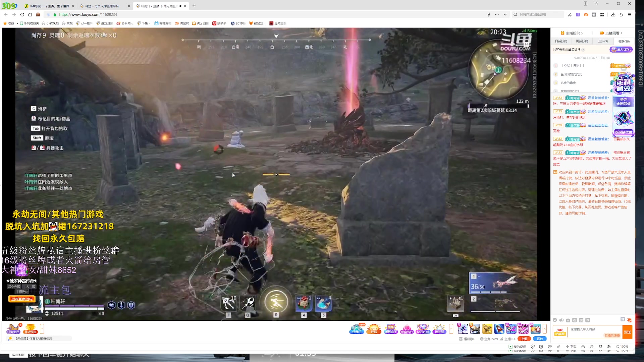Open the 任务大厅 task hall icon
The width and height of the screenshot is (644, 362).
tap(13, 328)
